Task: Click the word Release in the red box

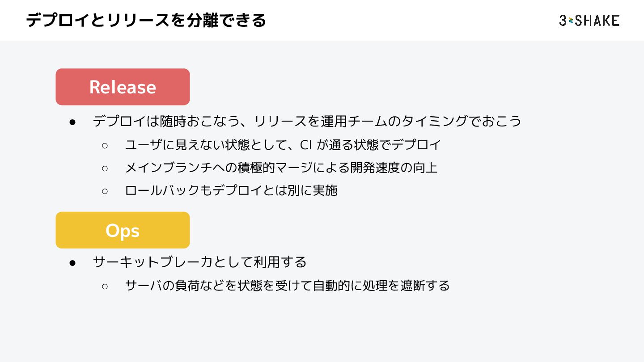Action: pos(123,87)
